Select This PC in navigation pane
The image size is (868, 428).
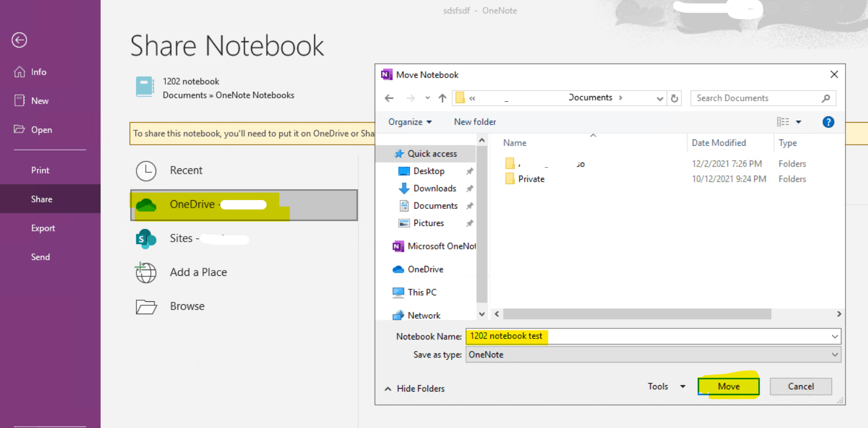[x=415, y=293]
